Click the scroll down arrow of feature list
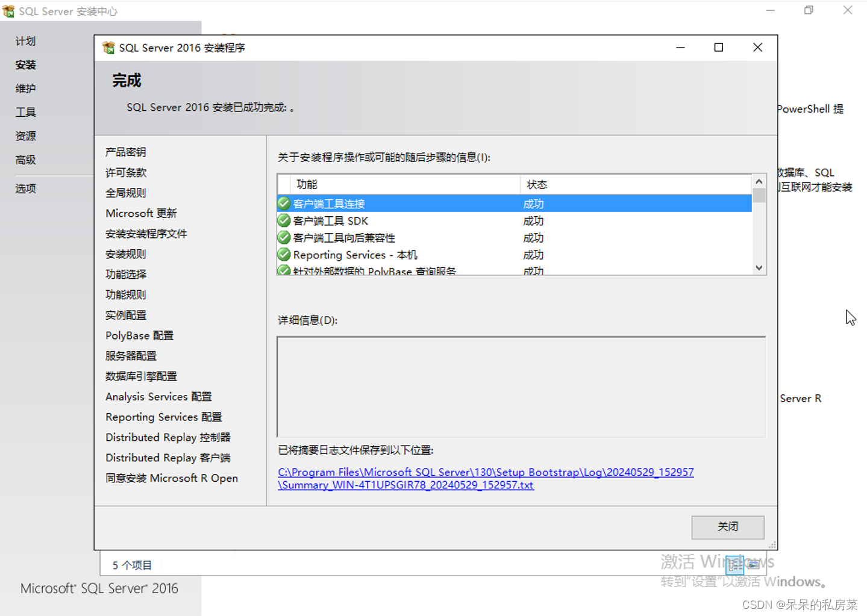Viewport: 867px width, 616px height. pyautogui.click(x=759, y=267)
